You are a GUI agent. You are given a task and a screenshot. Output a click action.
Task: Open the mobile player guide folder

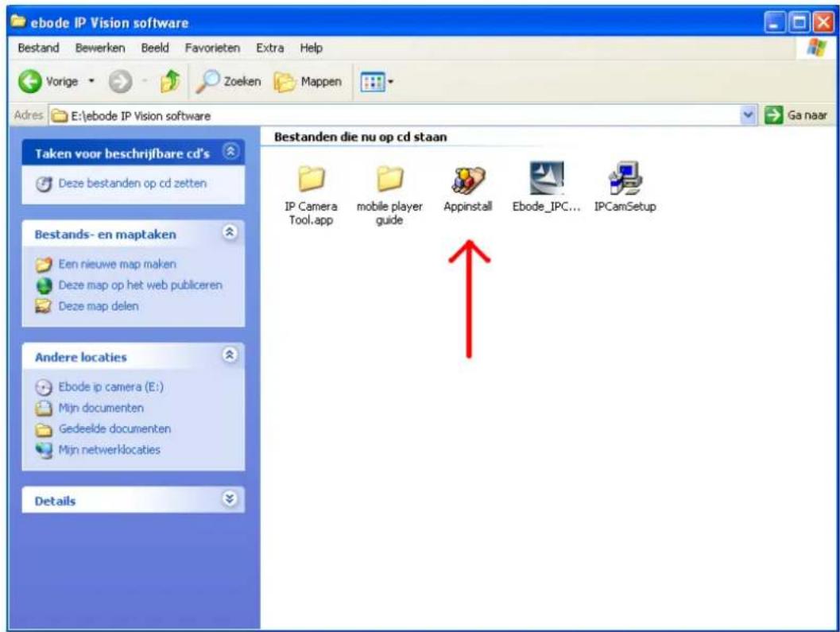pyautogui.click(x=389, y=179)
